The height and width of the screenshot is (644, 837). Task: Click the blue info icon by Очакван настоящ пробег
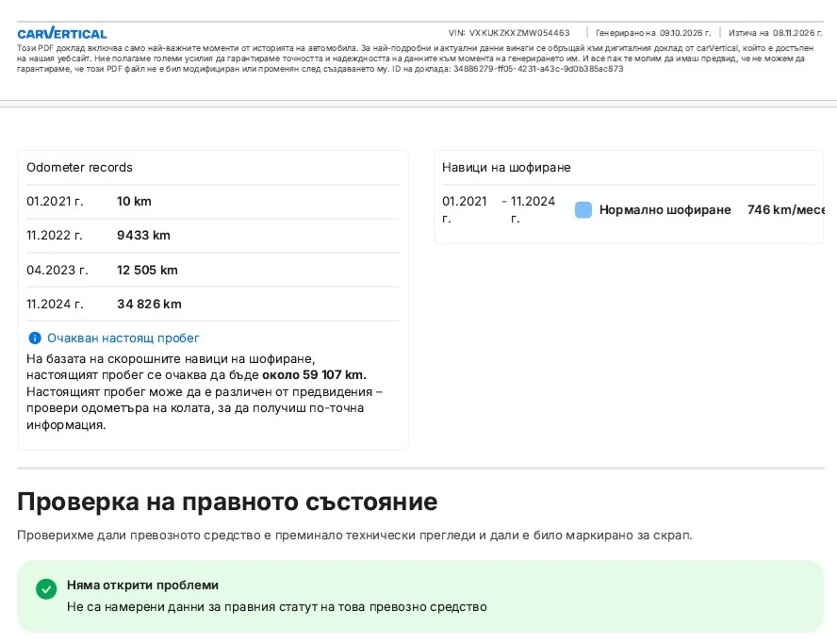(x=35, y=338)
